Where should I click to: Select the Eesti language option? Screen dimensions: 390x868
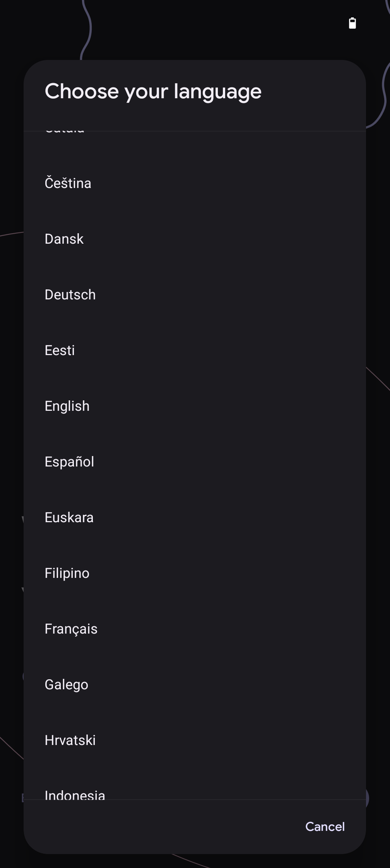(60, 350)
